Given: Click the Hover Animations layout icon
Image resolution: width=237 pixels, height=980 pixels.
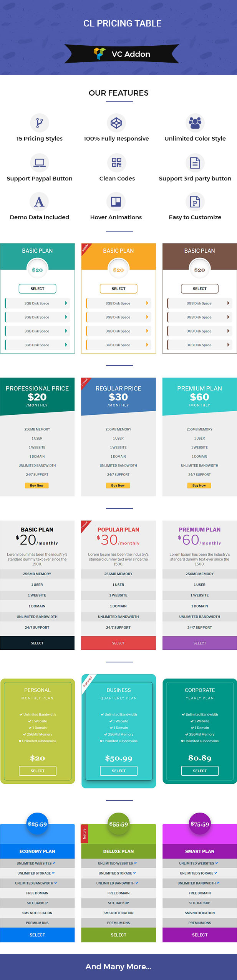Looking at the screenshot, I should point(116,202).
